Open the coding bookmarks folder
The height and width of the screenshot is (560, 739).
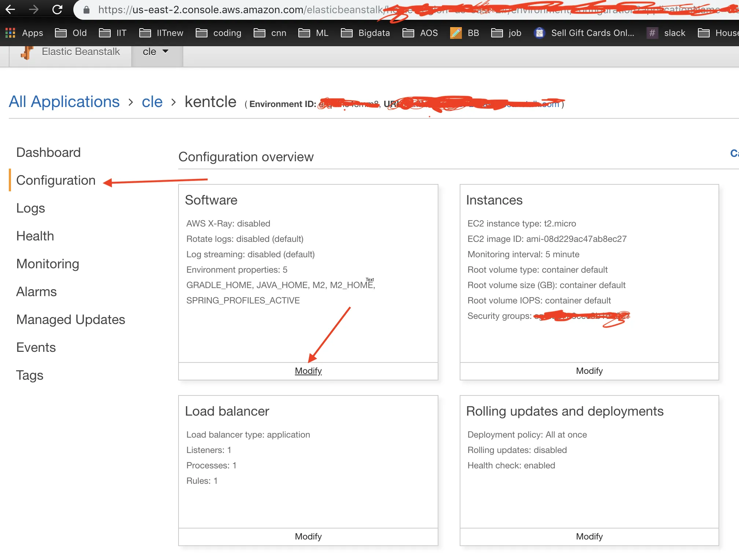click(218, 33)
